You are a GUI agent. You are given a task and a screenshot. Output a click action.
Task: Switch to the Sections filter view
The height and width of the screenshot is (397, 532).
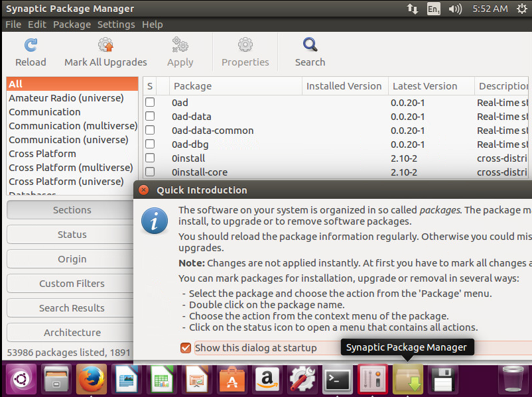coord(70,210)
